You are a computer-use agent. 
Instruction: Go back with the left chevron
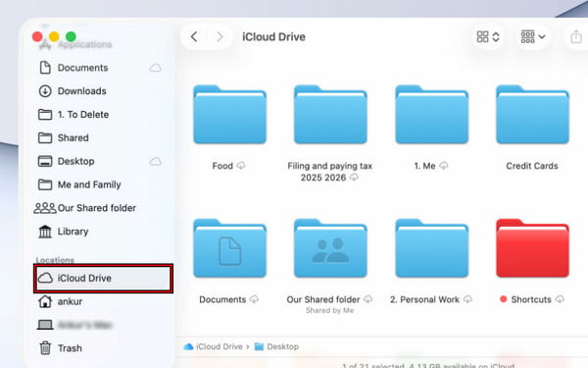coord(194,37)
